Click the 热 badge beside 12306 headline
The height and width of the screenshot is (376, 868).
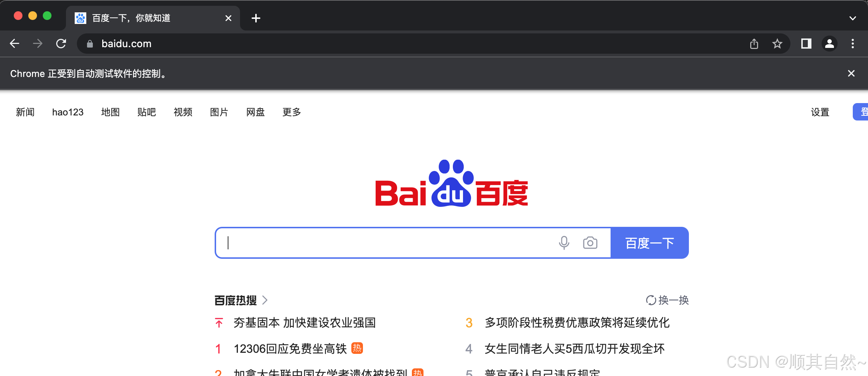click(357, 348)
